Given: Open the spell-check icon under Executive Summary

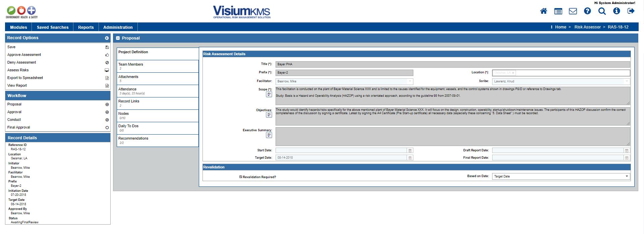Looking at the screenshot, I should [x=269, y=135].
